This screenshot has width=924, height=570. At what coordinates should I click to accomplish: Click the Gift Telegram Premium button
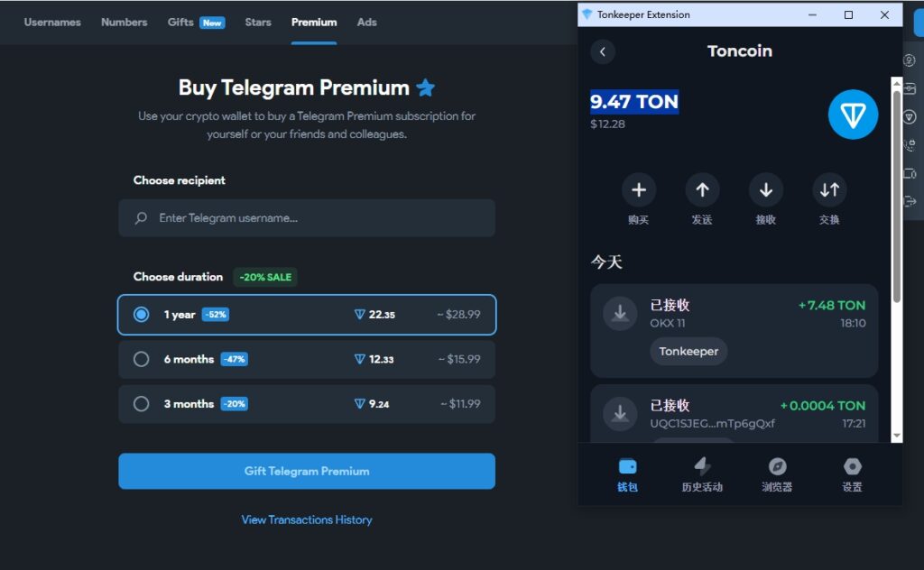(307, 471)
